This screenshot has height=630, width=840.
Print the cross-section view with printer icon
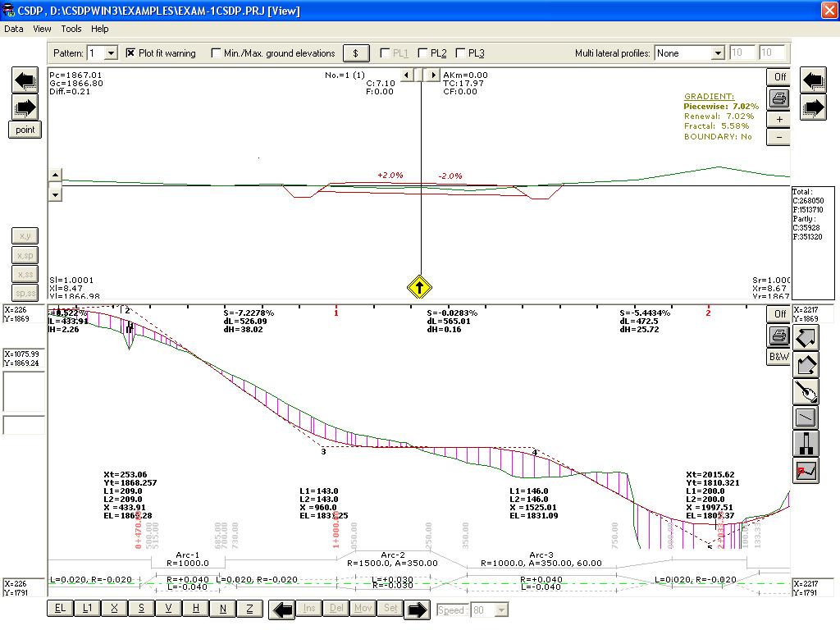click(779, 98)
